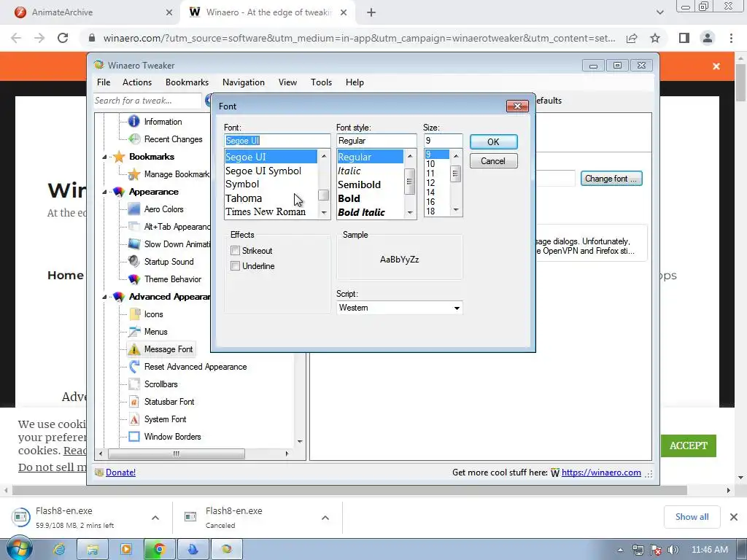
Task: Click the Theme Behavior icon
Action: [134, 279]
